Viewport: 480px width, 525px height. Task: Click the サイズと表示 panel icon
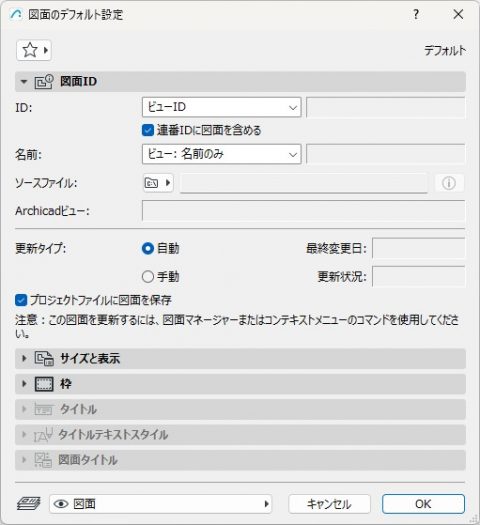pyautogui.click(x=44, y=359)
